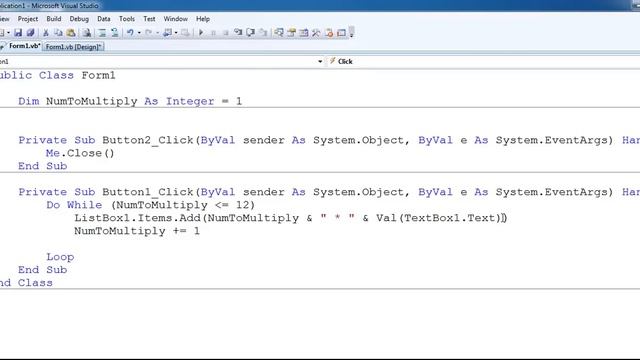Click the Step Over icon
Image resolution: width=640 pixels, height=360 pixels.
coord(251,33)
